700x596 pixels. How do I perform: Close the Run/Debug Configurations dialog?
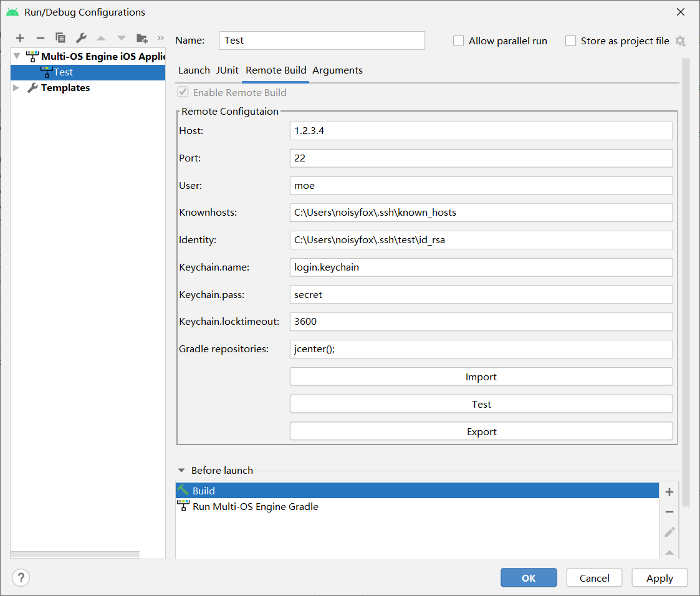pyautogui.click(x=680, y=12)
